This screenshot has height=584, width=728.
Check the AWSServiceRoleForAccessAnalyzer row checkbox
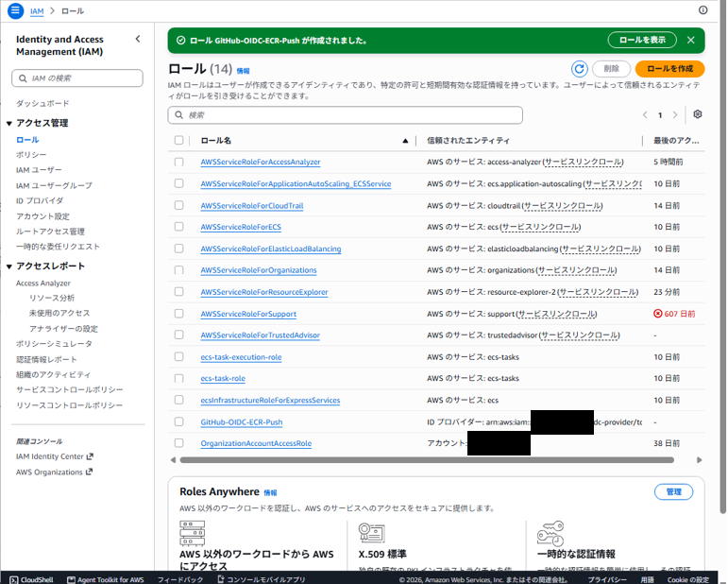[178, 162]
